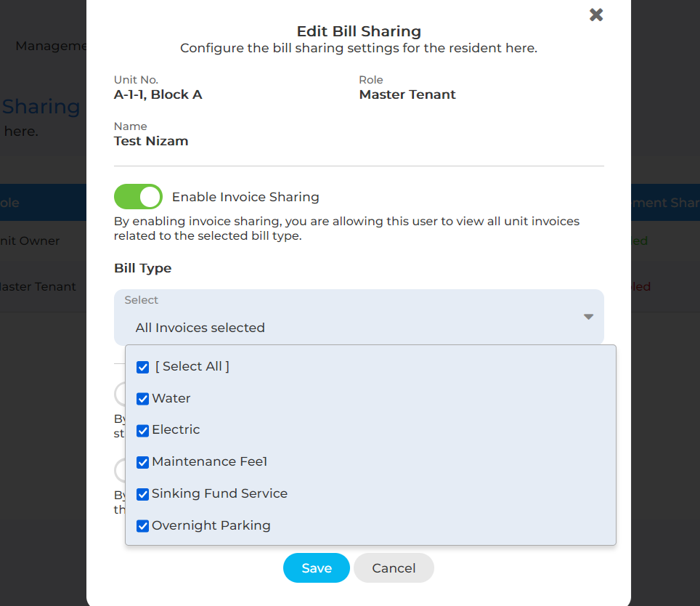Click the 'Bill Type' section heading
The width and height of the screenshot is (700, 606).
click(x=143, y=268)
